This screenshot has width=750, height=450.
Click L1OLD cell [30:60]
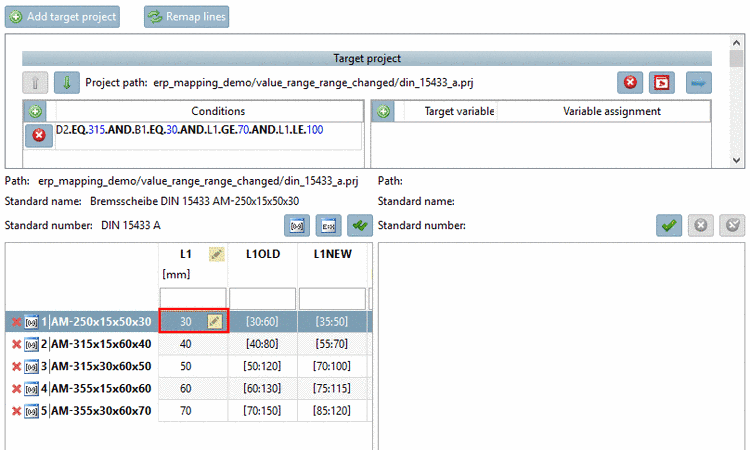262,321
